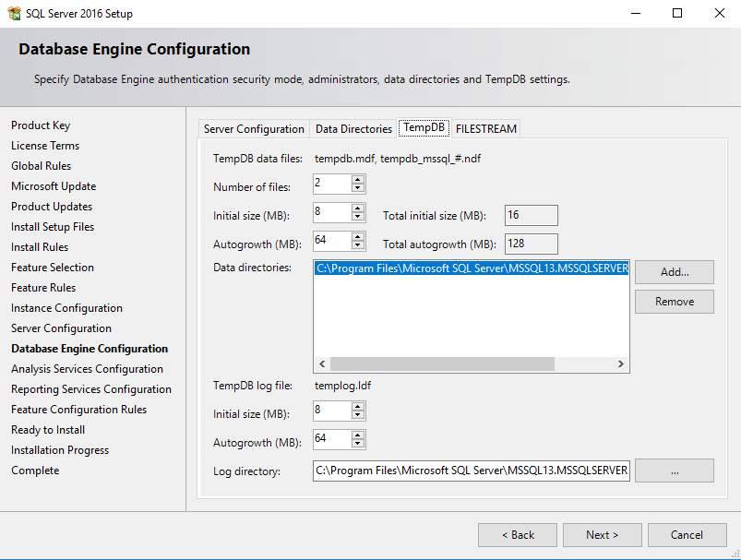This screenshot has height=560, width=741.
Task: Click the Cancel button
Action: tap(687, 535)
